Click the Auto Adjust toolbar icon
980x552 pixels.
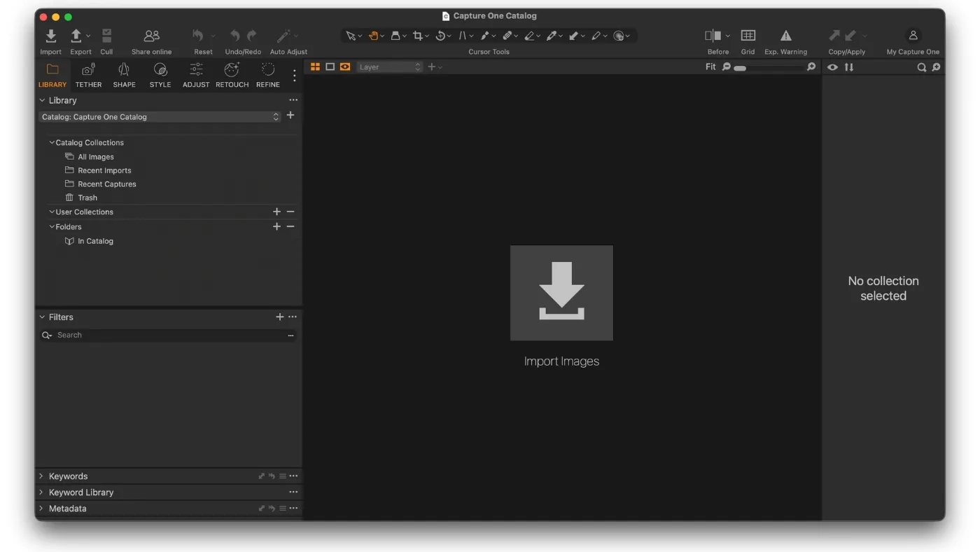coord(286,35)
